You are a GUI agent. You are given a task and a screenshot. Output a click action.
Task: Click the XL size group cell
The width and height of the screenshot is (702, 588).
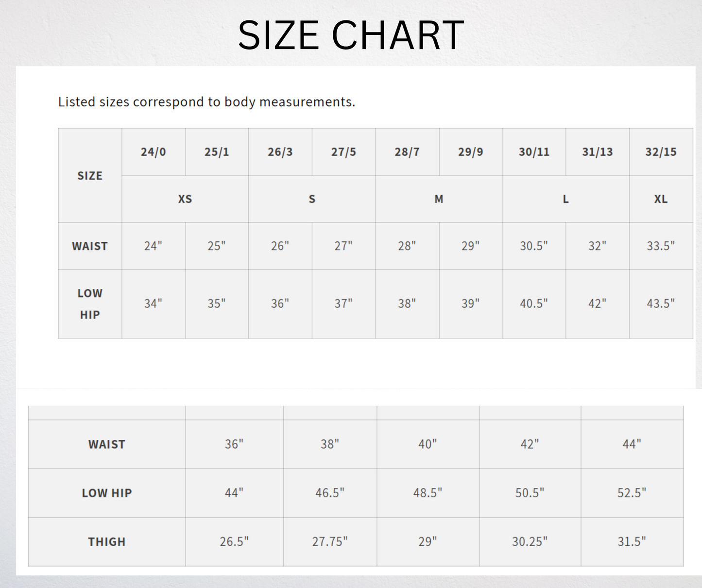(x=661, y=199)
